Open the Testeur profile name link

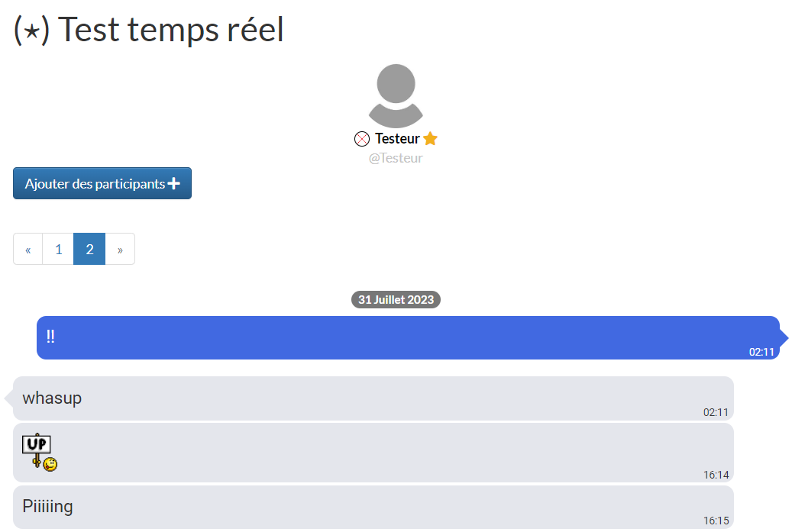coord(397,138)
